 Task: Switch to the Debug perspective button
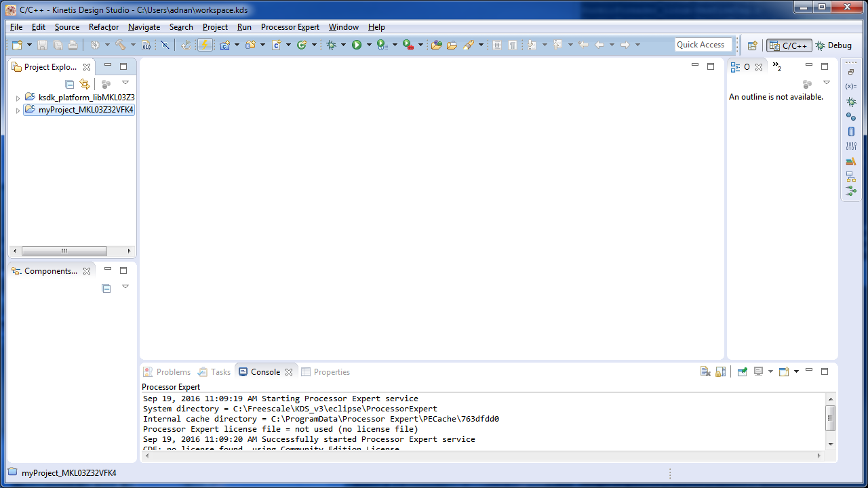click(x=839, y=45)
